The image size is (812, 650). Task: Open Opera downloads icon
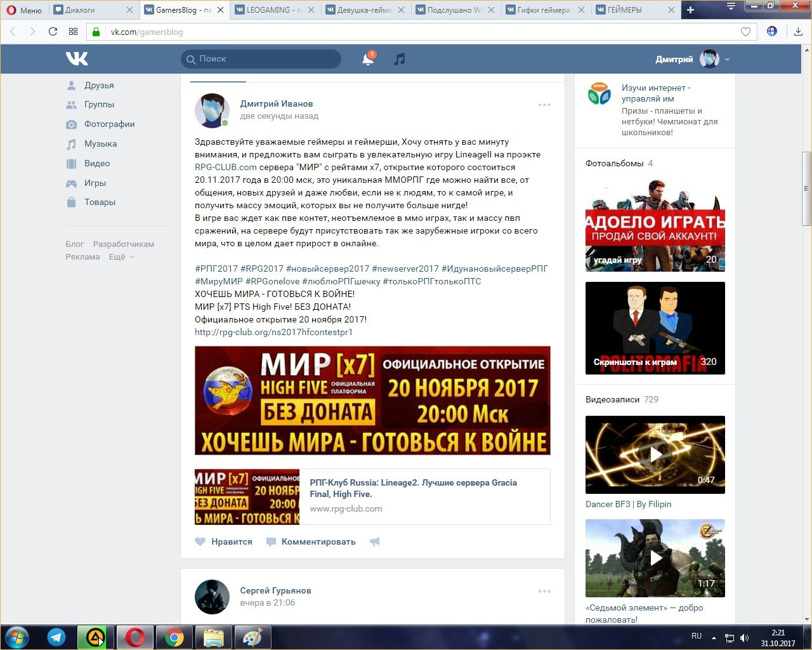(x=798, y=31)
